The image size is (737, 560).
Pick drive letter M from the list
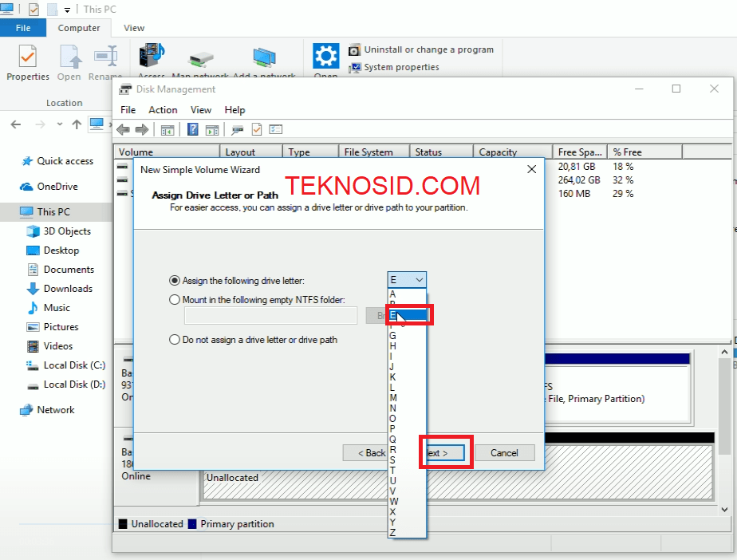click(x=407, y=398)
